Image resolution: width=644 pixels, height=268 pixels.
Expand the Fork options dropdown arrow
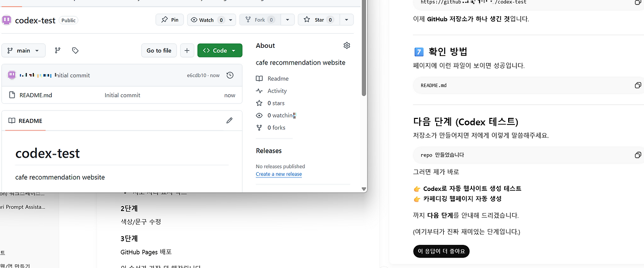[287, 20]
